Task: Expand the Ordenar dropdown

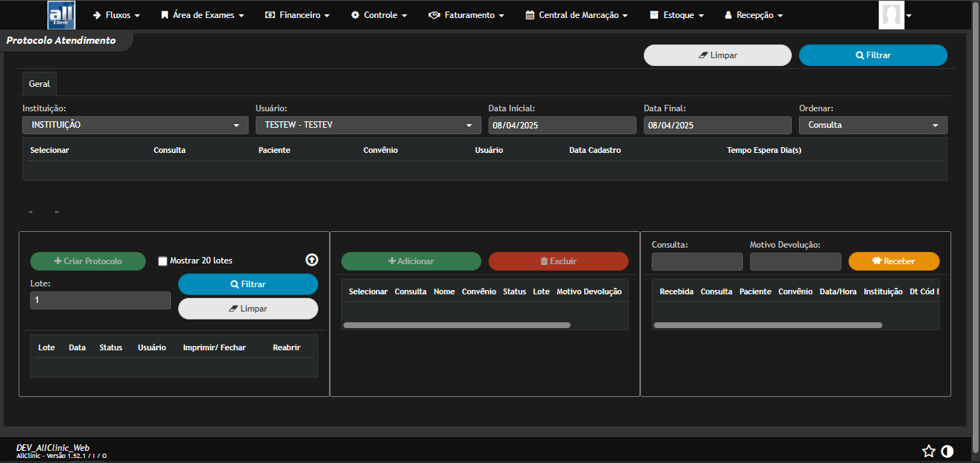Action: tap(872, 125)
